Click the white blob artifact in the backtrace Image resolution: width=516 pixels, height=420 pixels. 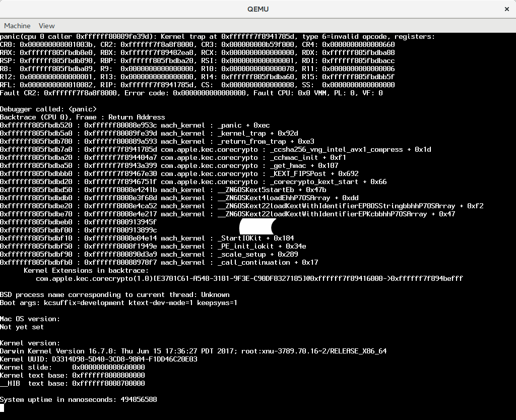(256, 226)
